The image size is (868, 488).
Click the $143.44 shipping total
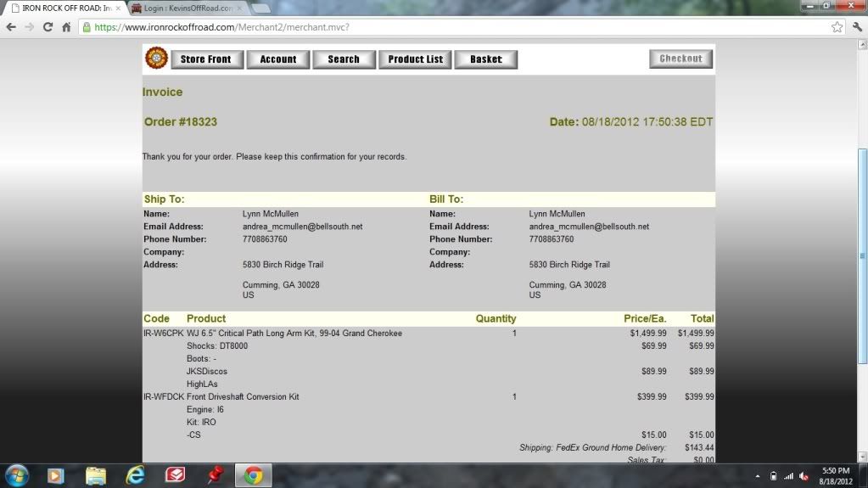(699, 447)
